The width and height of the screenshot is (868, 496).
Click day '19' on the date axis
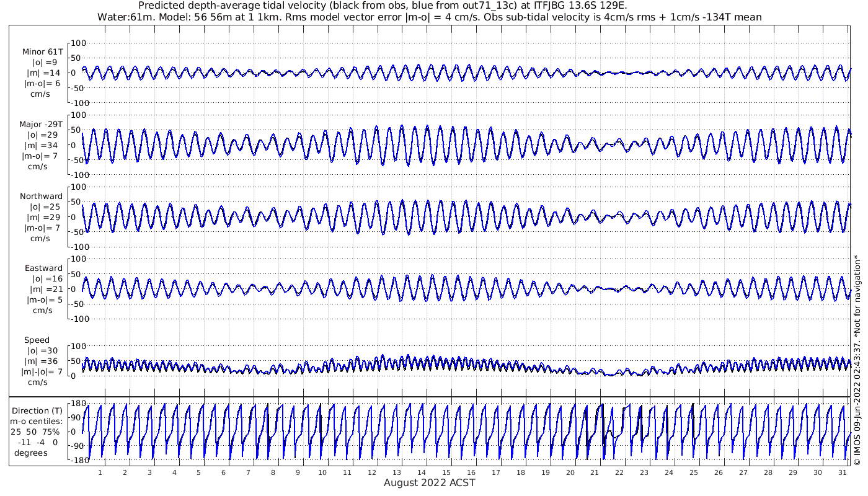pyautogui.click(x=545, y=472)
